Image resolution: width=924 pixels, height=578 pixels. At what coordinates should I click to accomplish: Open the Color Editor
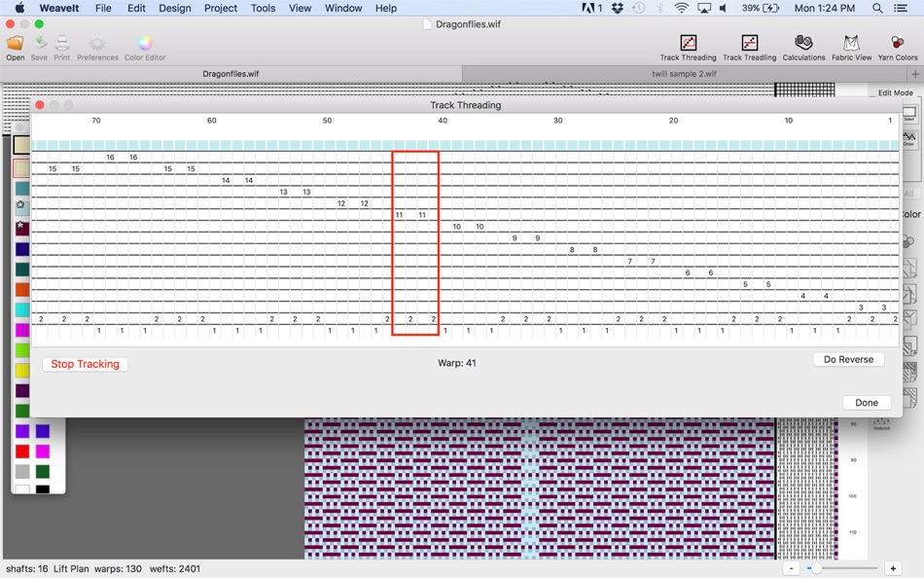pos(145,46)
